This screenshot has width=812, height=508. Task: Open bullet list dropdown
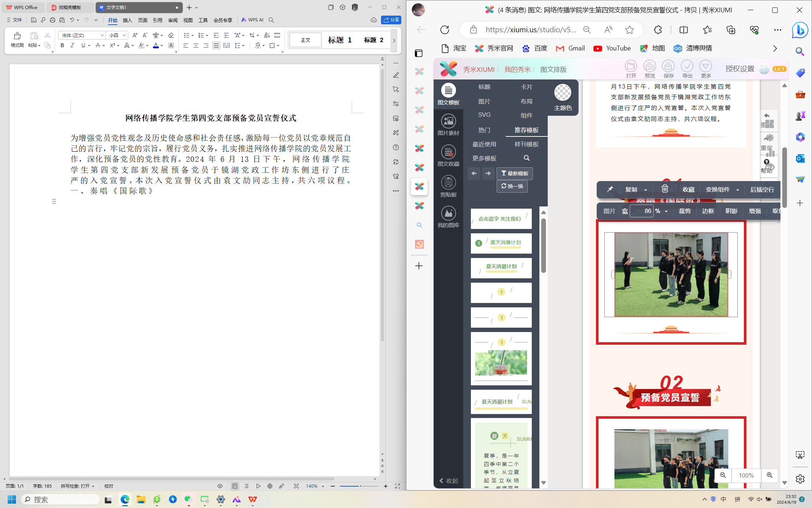192,36
